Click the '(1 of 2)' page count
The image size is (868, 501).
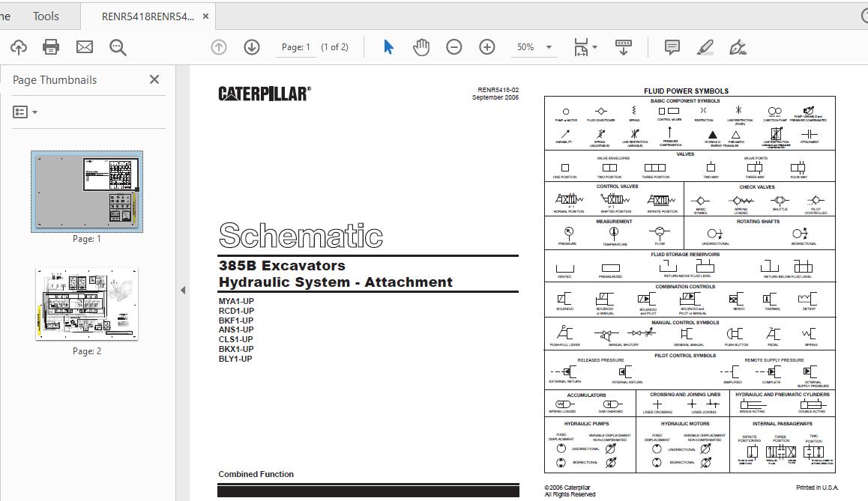tap(335, 47)
